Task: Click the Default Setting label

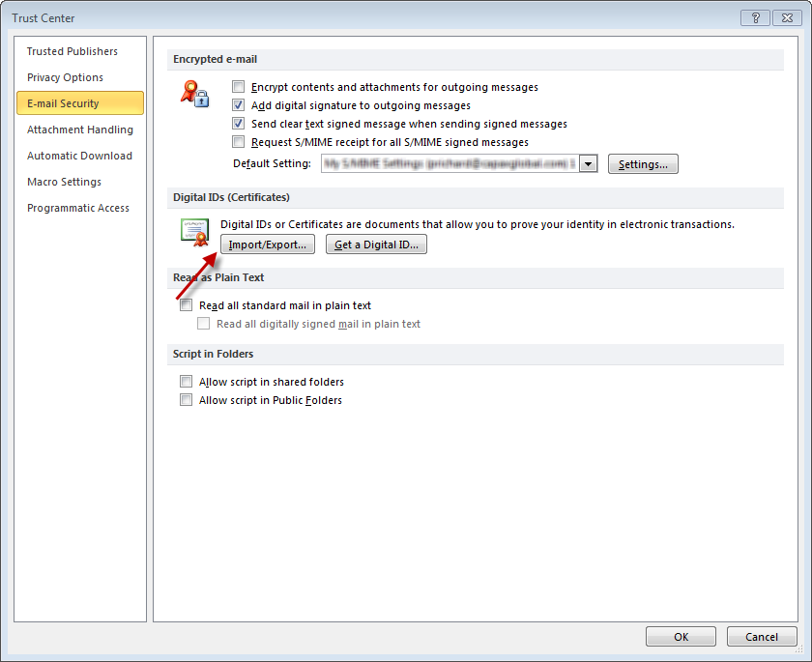Action: point(272,163)
